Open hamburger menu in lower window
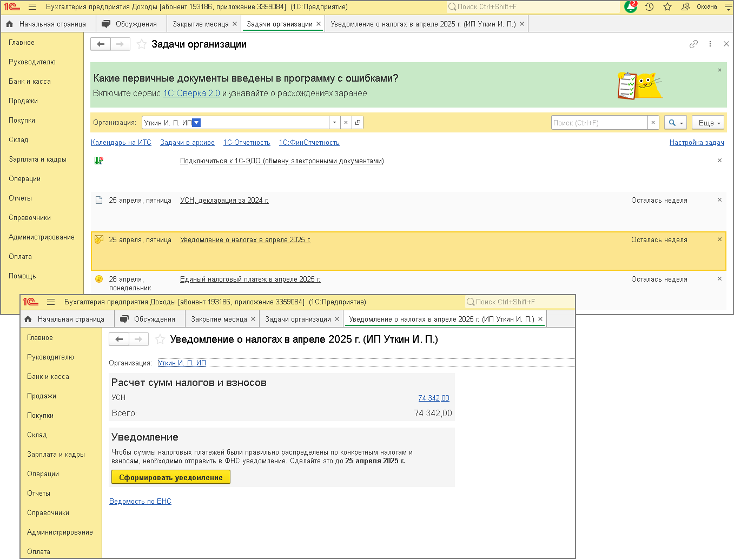 click(x=51, y=302)
